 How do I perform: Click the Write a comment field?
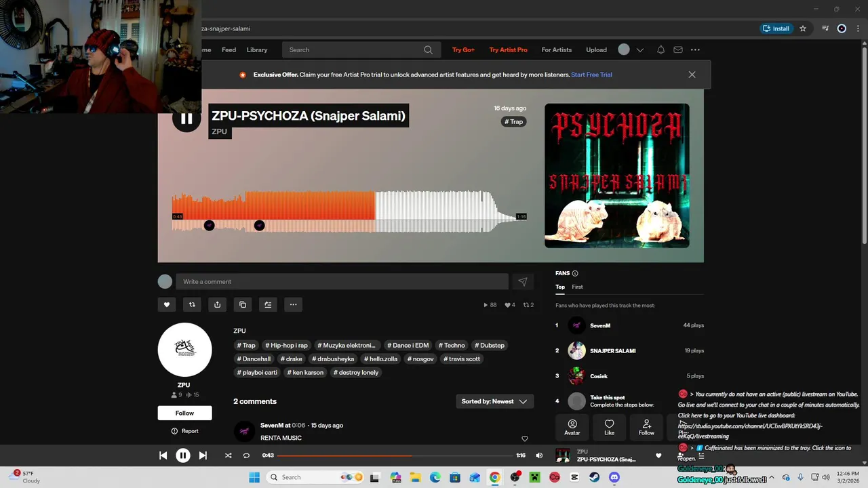(x=342, y=281)
